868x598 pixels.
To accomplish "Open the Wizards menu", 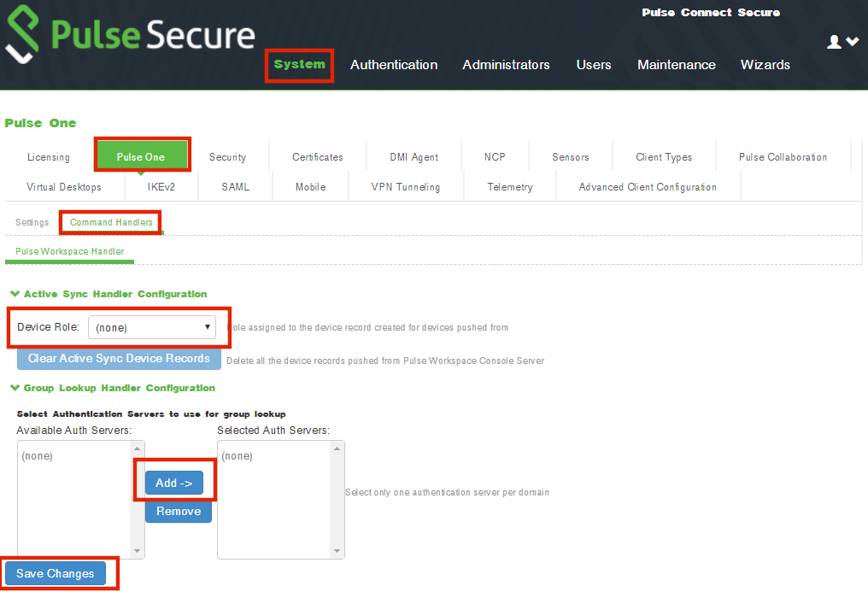I will point(765,65).
